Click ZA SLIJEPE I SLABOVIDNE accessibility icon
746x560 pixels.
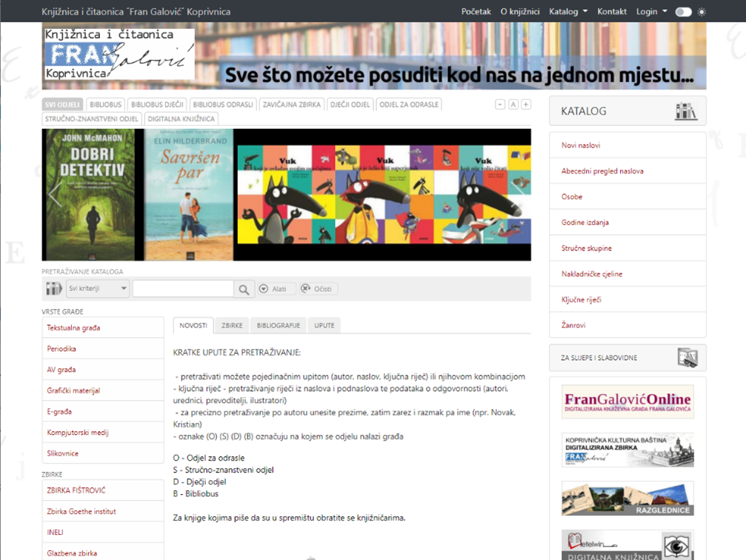(687, 358)
